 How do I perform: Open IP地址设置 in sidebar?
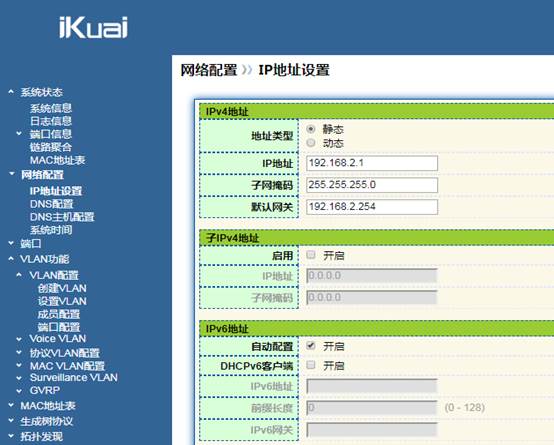(56, 191)
